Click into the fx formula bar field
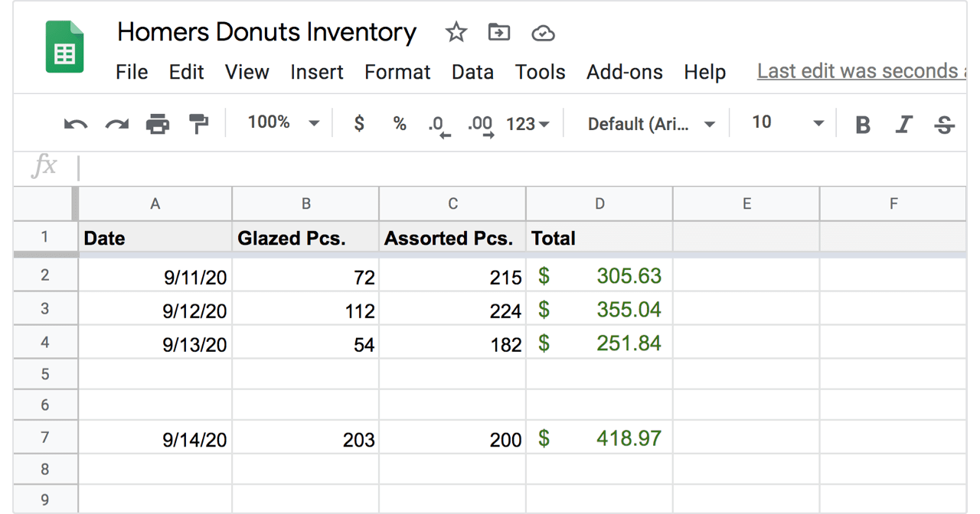This screenshot has width=980, height=514. point(521,168)
